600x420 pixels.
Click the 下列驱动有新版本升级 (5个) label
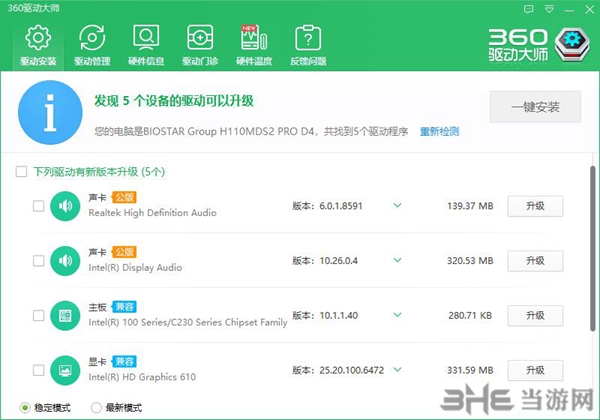click(x=99, y=172)
